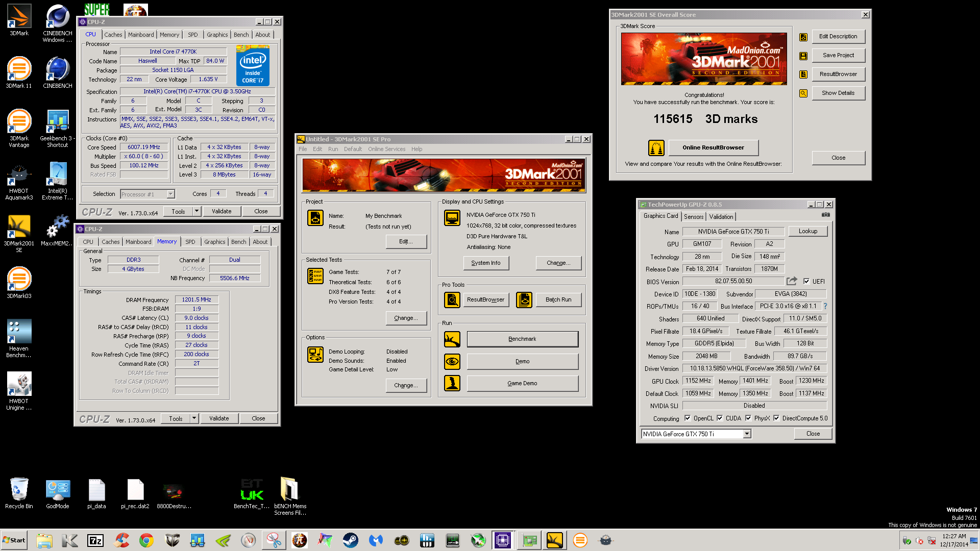Click Change under Selected Tests

pyautogui.click(x=406, y=318)
